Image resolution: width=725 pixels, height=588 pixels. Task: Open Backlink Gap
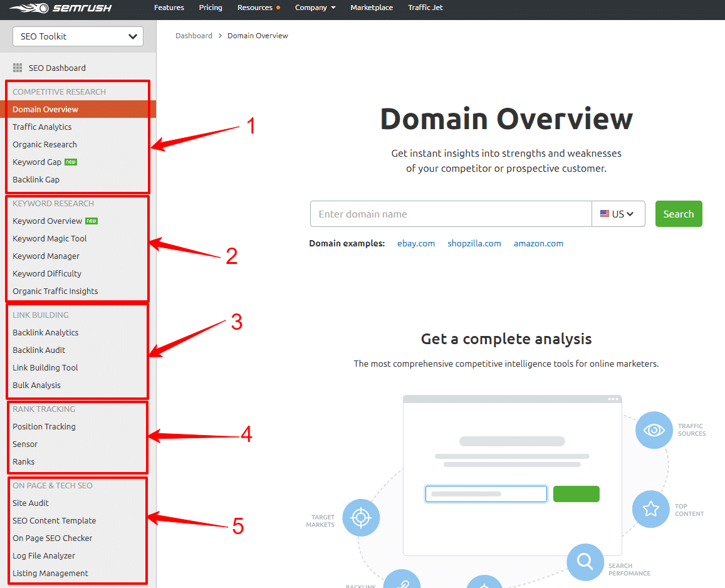tap(36, 179)
